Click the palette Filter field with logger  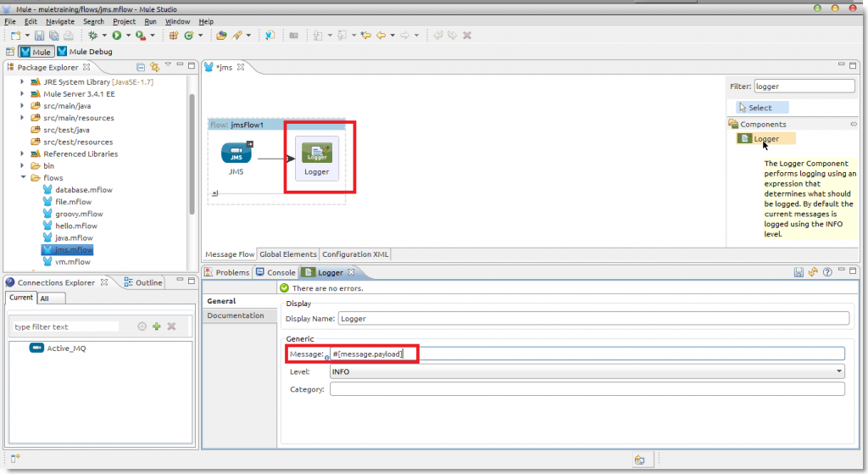(804, 86)
